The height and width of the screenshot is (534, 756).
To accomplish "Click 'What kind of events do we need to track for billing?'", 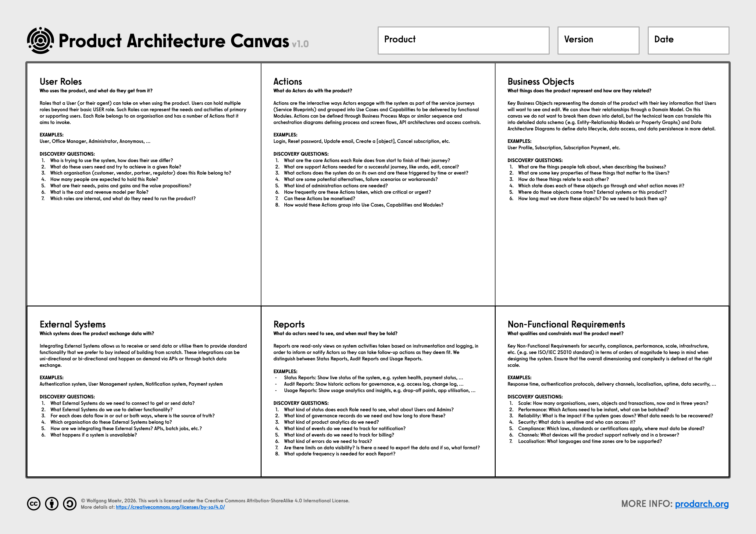I will (x=339, y=435).
